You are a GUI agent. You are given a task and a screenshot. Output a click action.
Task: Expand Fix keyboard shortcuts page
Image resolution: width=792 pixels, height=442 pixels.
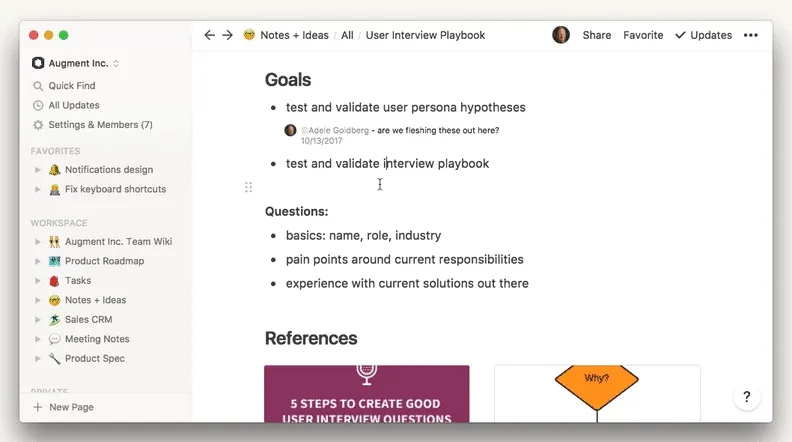pyautogui.click(x=37, y=189)
